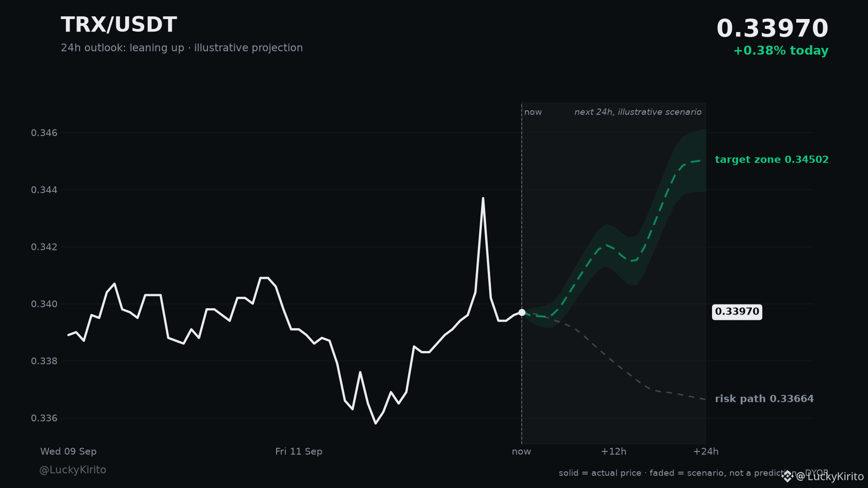The height and width of the screenshot is (488, 868).
Task: Click the white current-price dot on chart
Action: click(x=522, y=312)
